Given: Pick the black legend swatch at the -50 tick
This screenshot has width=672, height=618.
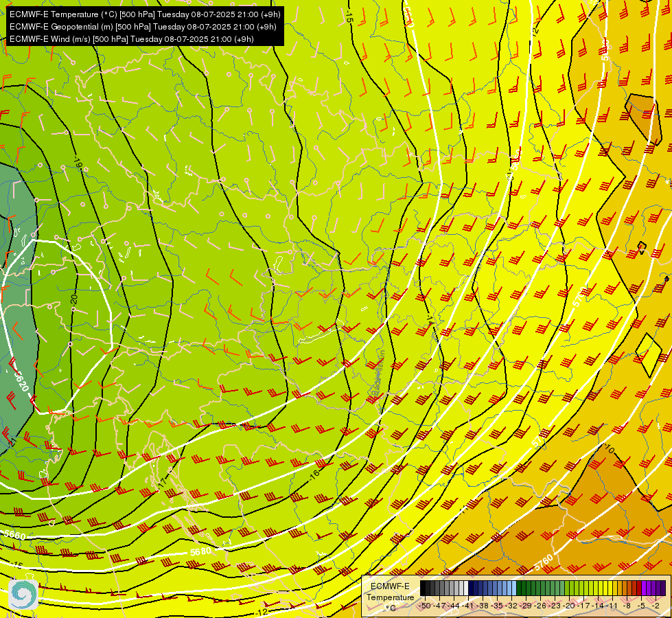Looking at the screenshot, I should 423,588.
